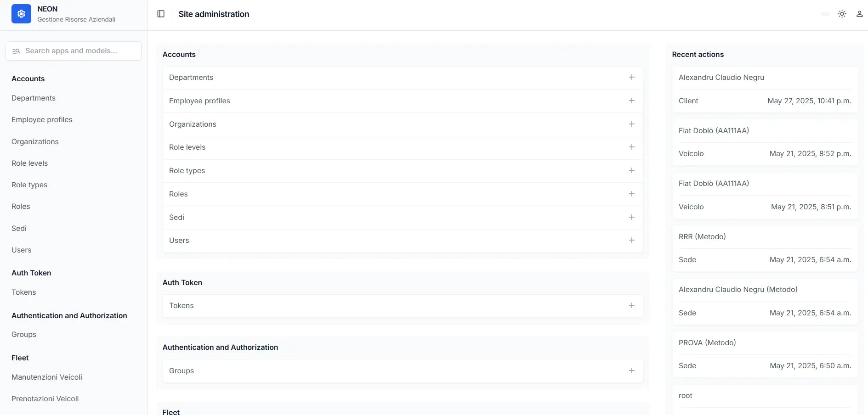Click the plus icon beside Organizations
This screenshot has height=415, width=868.
632,124
